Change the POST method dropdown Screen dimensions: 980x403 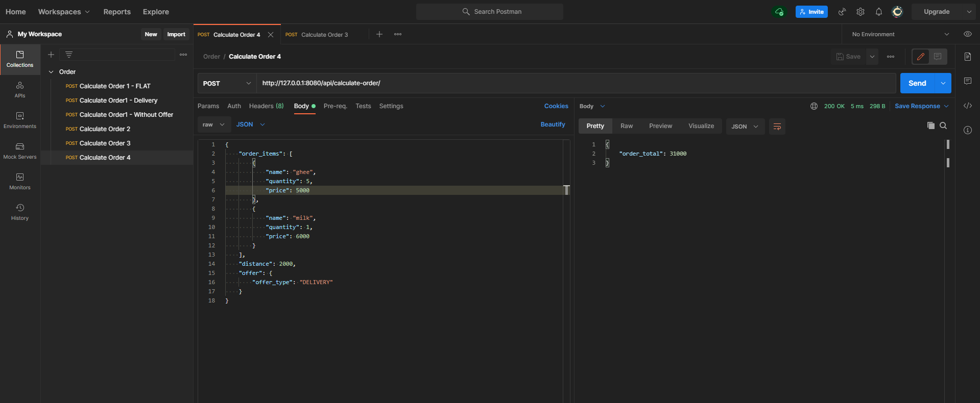[227, 83]
